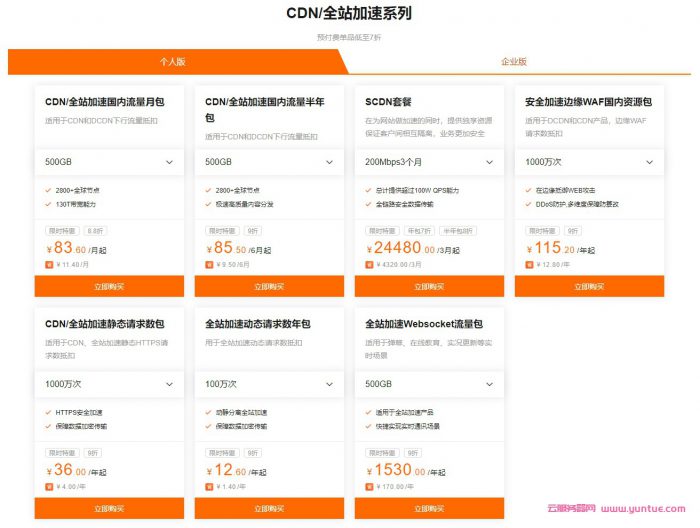Click the orange icon beside ¥1.40/年 price

click(x=210, y=488)
